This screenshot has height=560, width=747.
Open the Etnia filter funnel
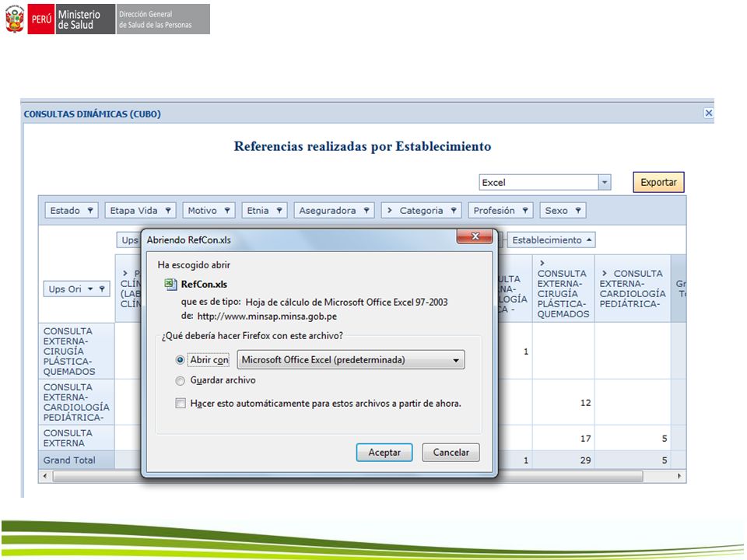pyautogui.click(x=279, y=211)
